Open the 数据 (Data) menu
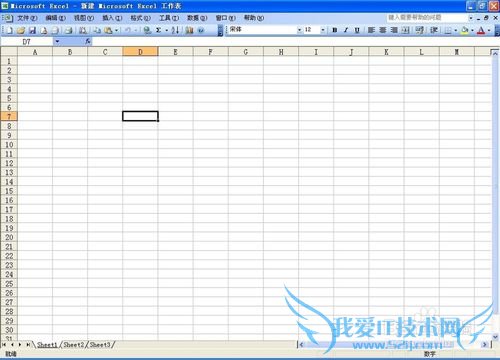 [x=197, y=18]
